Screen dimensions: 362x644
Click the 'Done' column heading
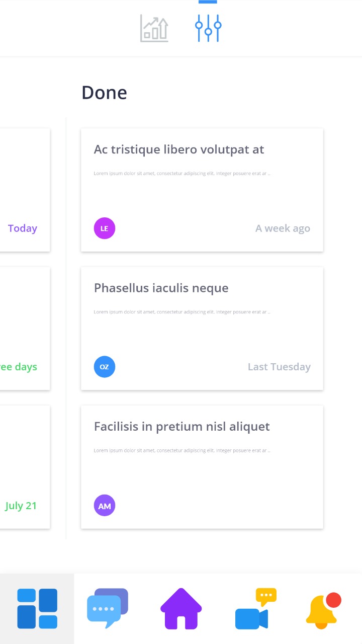pos(104,93)
